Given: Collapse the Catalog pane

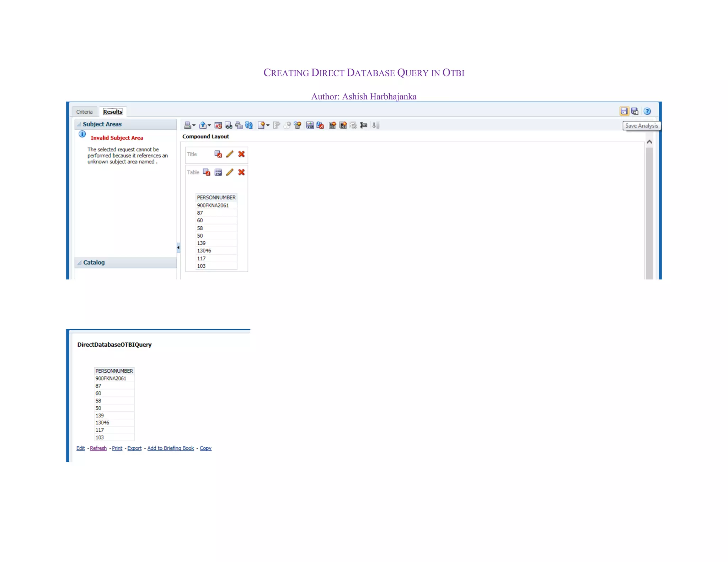Looking at the screenshot, I should click(x=80, y=263).
